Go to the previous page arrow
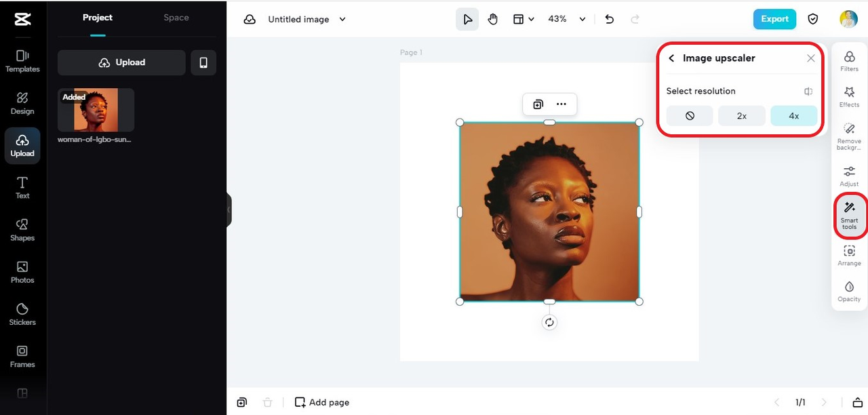The height and width of the screenshot is (415, 868). tap(777, 402)
